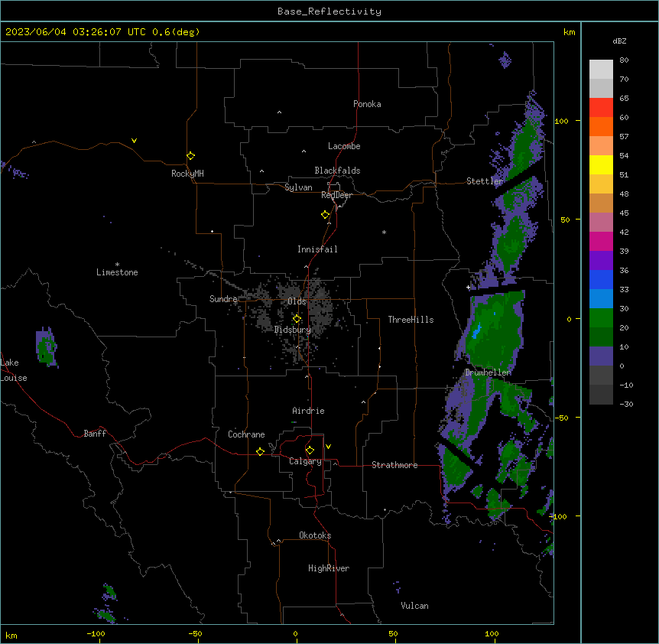
Task: Click the Airdrie label
Action: tap(309, 411)
